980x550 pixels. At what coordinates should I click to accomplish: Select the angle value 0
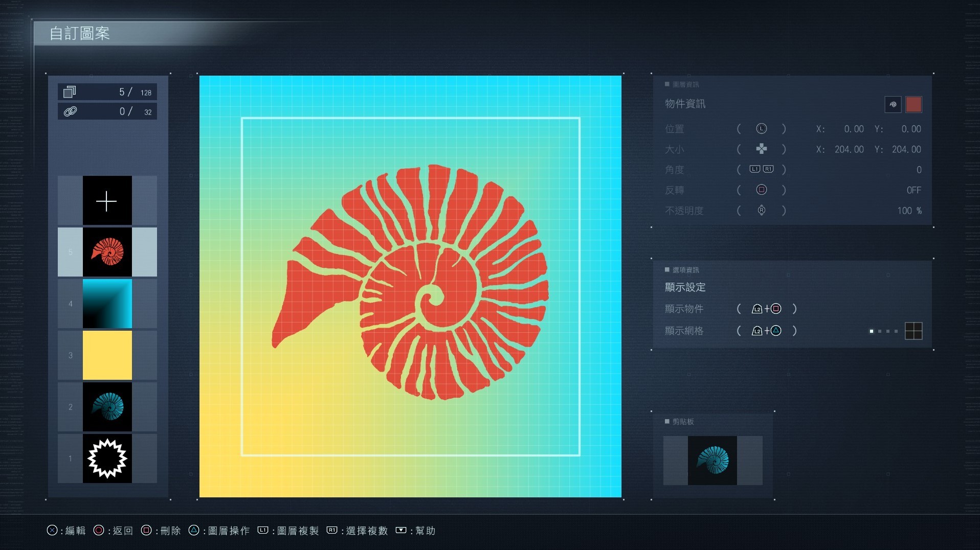[919, 170]
